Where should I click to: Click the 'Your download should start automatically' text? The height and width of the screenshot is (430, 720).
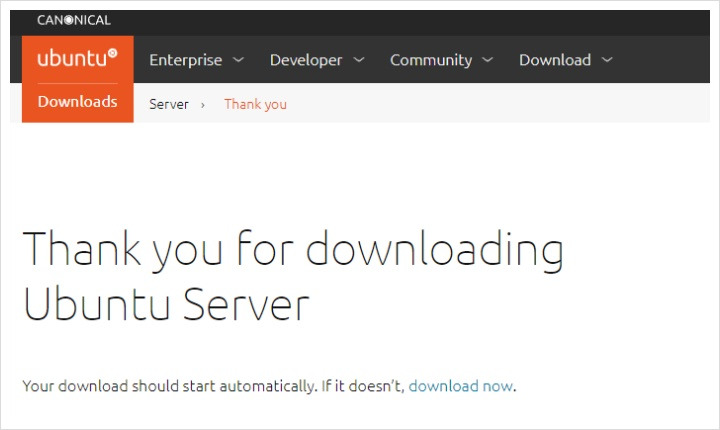[x=169, y=386]
